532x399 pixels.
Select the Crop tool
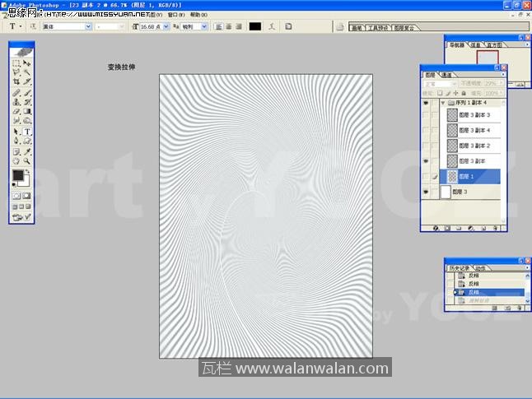pyautogui.click(x=16, y=82)
